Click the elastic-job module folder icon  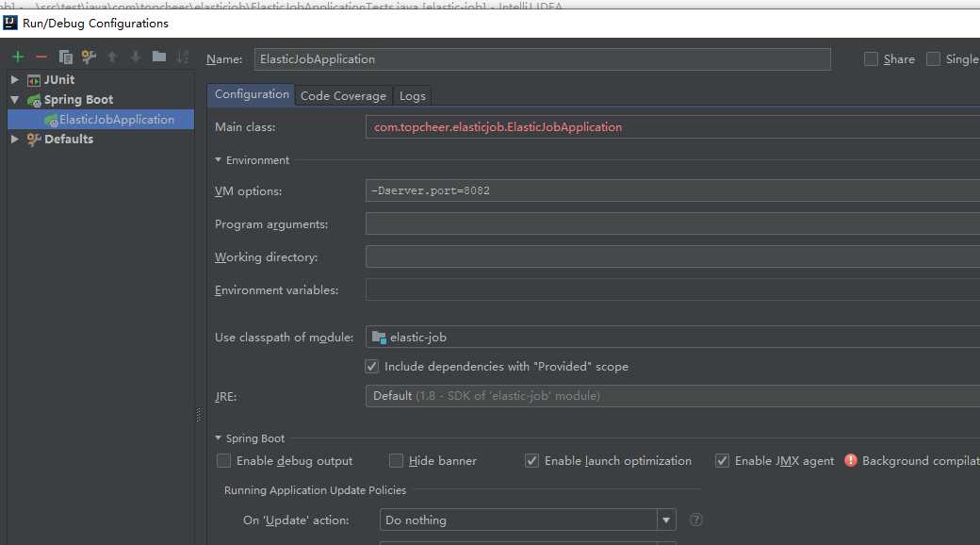pyautogui.click(x=379, y=338)
